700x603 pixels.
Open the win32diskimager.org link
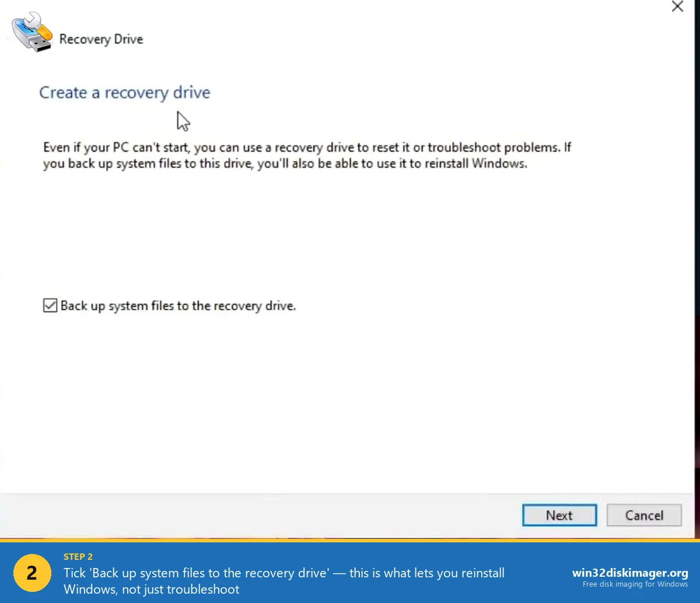[x=630, y=573]
